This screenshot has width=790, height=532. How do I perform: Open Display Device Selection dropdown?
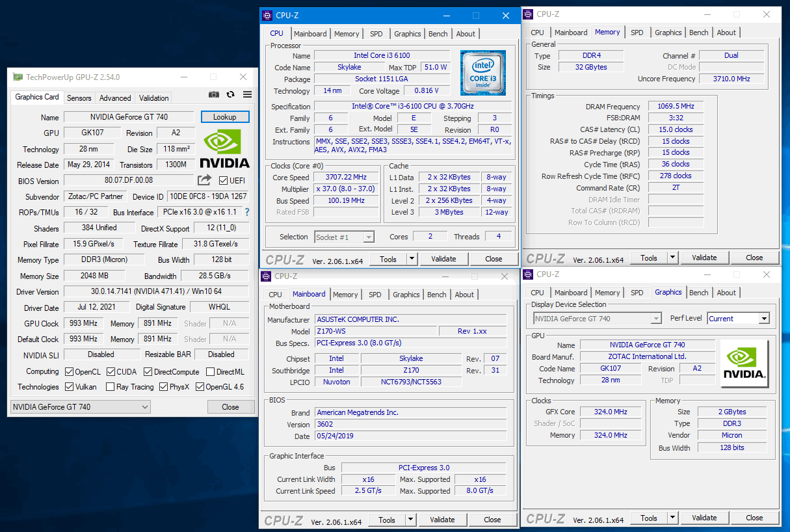coord(598,319)
